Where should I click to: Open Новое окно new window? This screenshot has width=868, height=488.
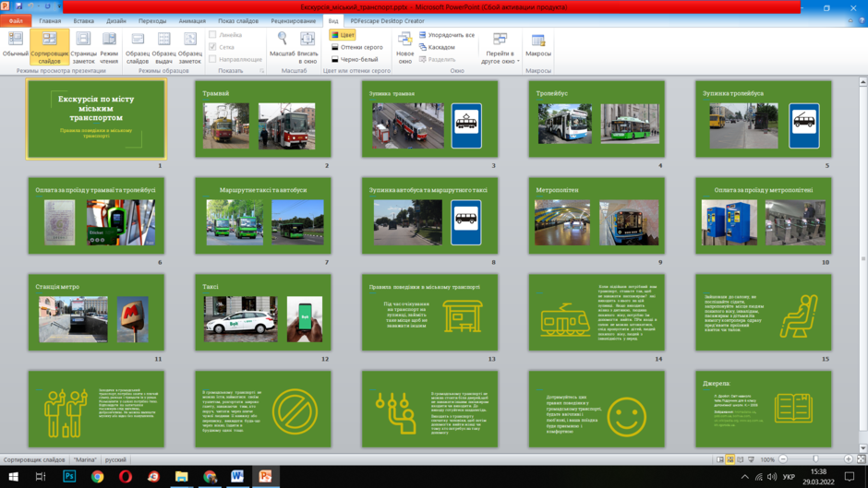405,47
